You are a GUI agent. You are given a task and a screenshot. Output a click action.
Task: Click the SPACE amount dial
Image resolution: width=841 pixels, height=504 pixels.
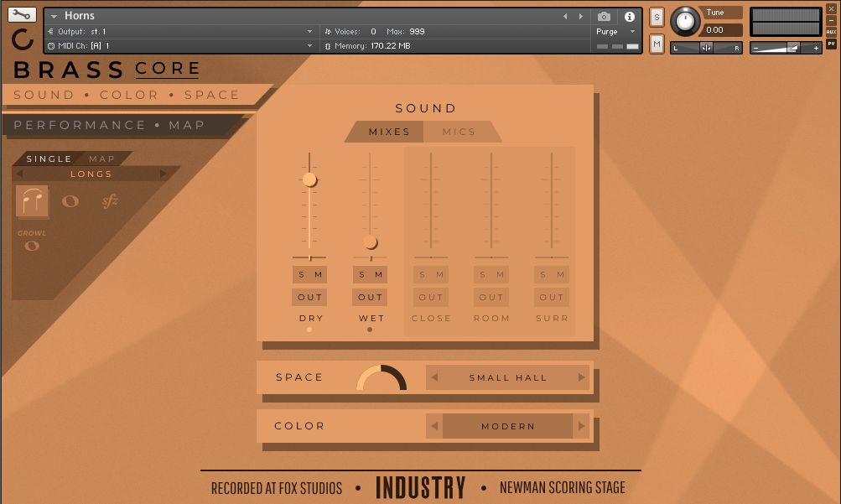[x=382, y=378]
